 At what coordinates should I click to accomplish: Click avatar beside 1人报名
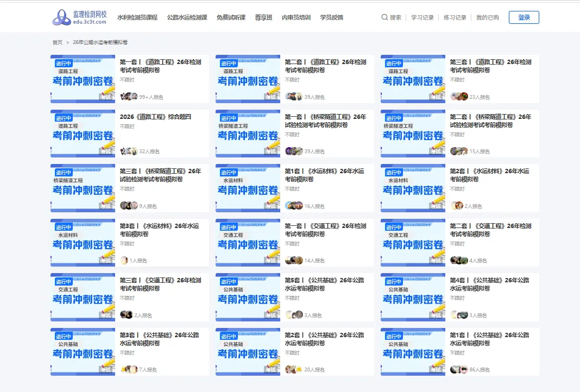pos(124,261)
